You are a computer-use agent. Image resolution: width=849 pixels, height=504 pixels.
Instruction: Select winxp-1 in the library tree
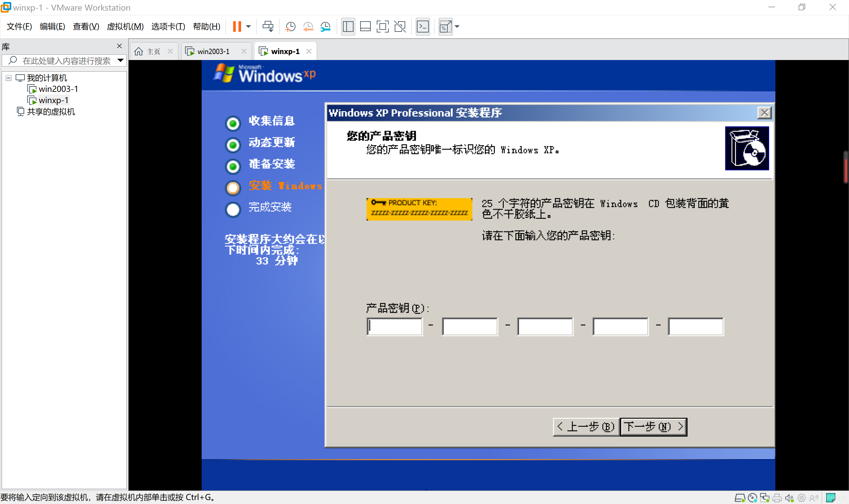tap(53, 100)
